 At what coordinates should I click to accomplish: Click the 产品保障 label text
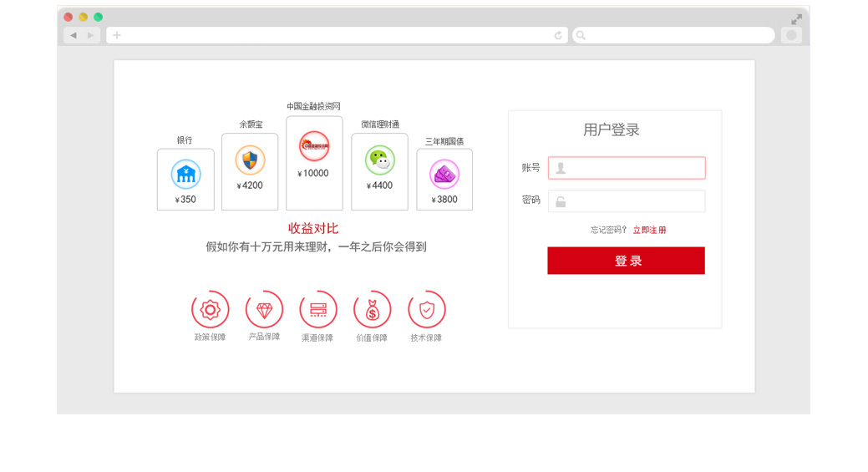click(x=264, y=337)
